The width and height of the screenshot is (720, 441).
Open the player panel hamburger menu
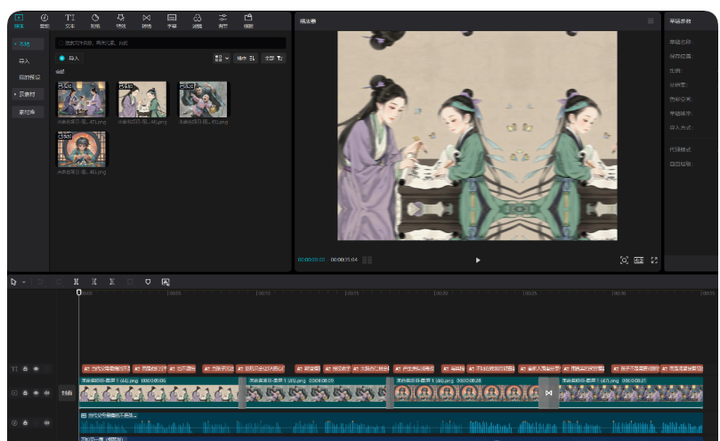click(651, 21)
